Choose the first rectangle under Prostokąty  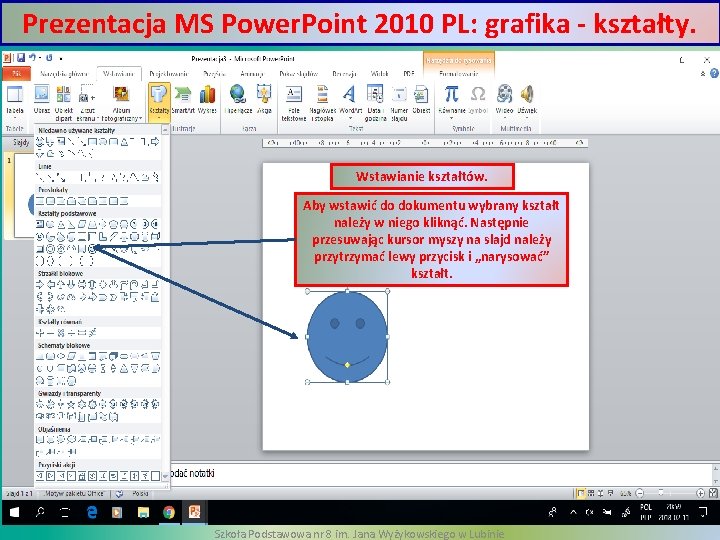[x=40, y=201]
